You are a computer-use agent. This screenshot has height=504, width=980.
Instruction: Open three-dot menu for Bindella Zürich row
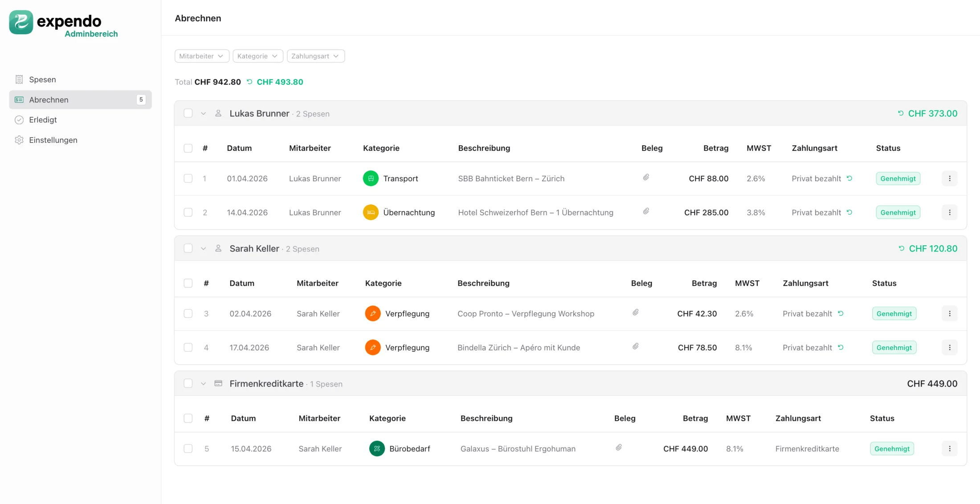tap(950, 347)
